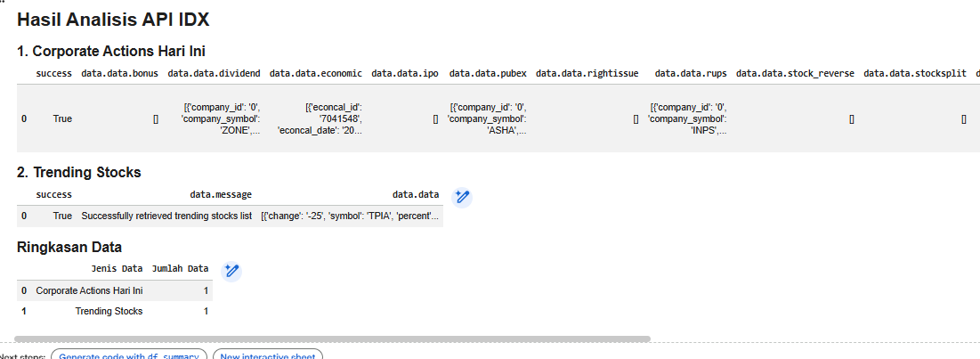This screenshot has height=359, width=980.
Task: Click the 'data.data.rightissue' column header
Action: point(587,74)
